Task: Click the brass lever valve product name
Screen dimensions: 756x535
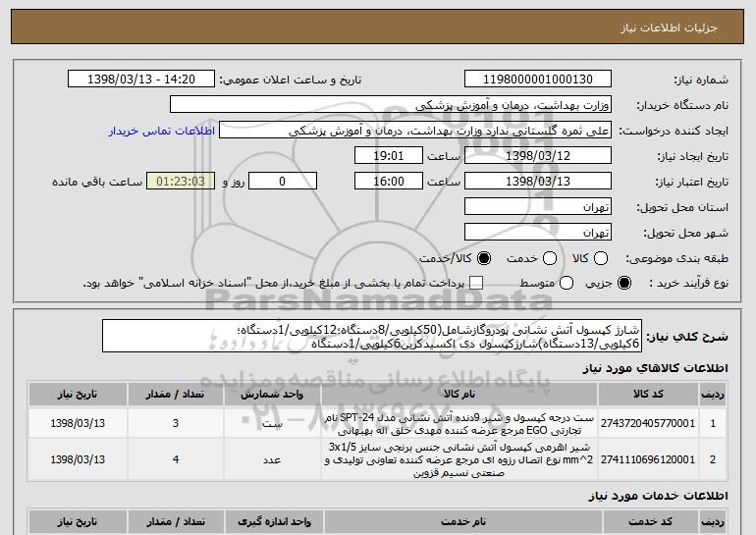Action: pyautogui.click(x=459, y=459)
